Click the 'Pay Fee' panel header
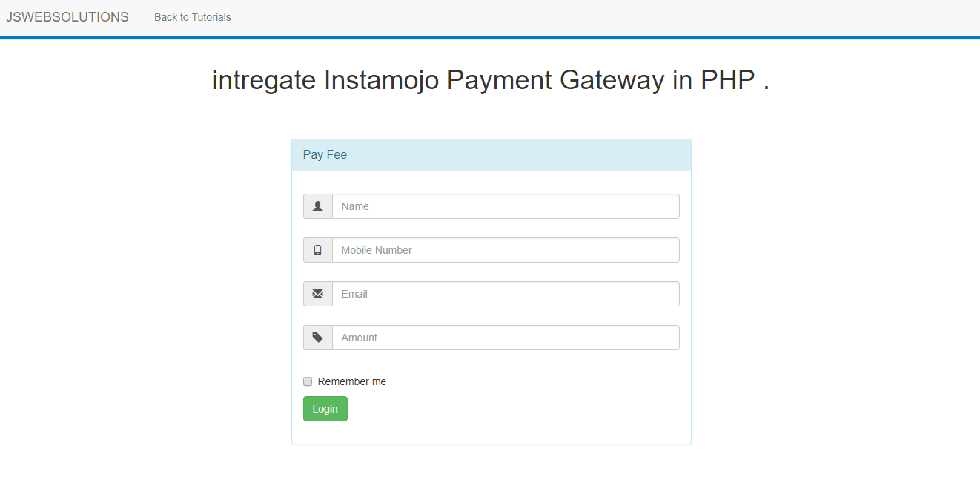 pyautogui.click(x=491, y=155)
